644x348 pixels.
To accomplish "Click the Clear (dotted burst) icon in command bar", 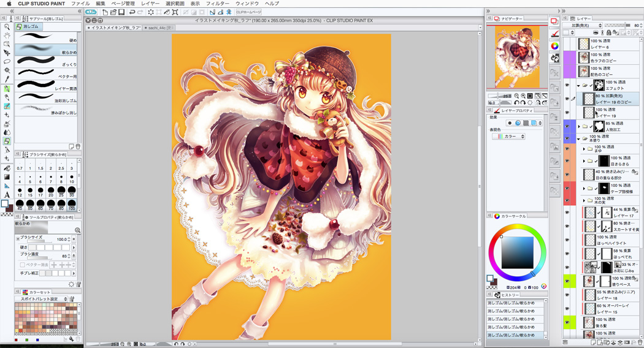I will click(151, 12).
